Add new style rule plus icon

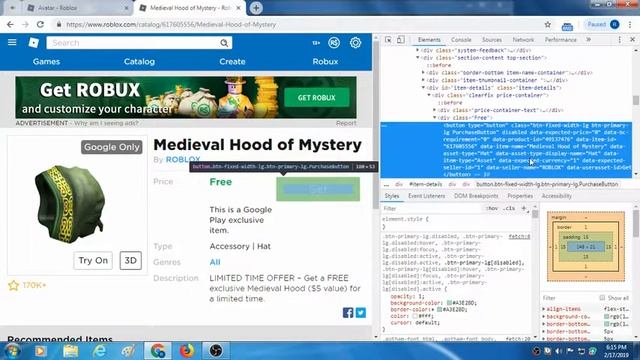click(x=524, y=208)
